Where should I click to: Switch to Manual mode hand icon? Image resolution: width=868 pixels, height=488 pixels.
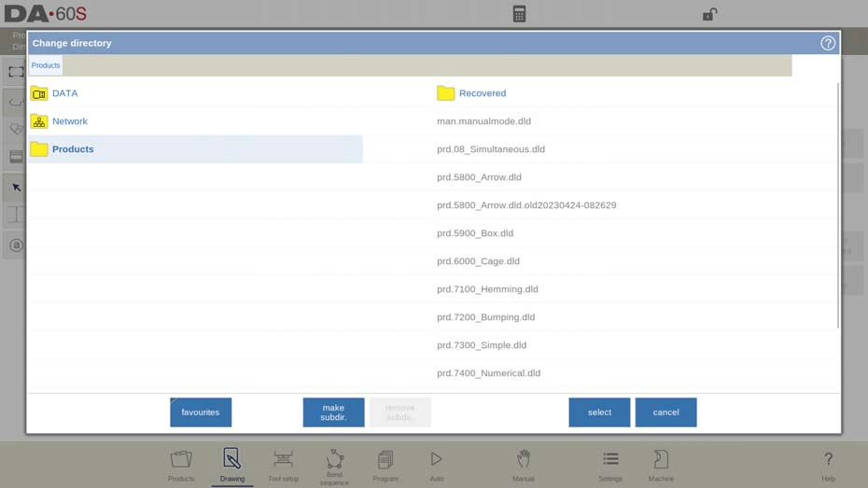[524, 465]
